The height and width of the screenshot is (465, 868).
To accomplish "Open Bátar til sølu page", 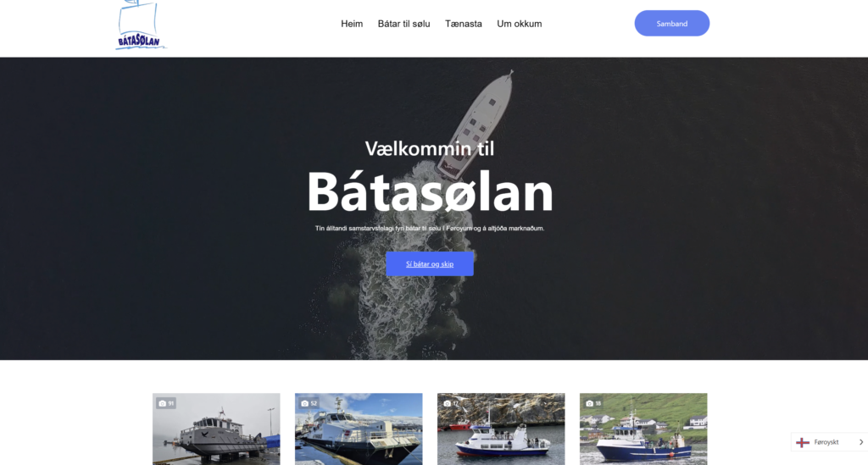I will (403, 24).
